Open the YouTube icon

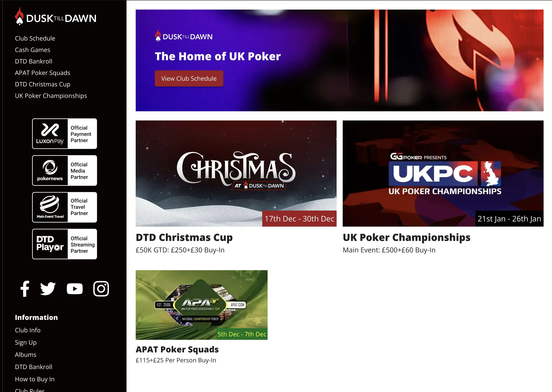(x=75, y=289)
